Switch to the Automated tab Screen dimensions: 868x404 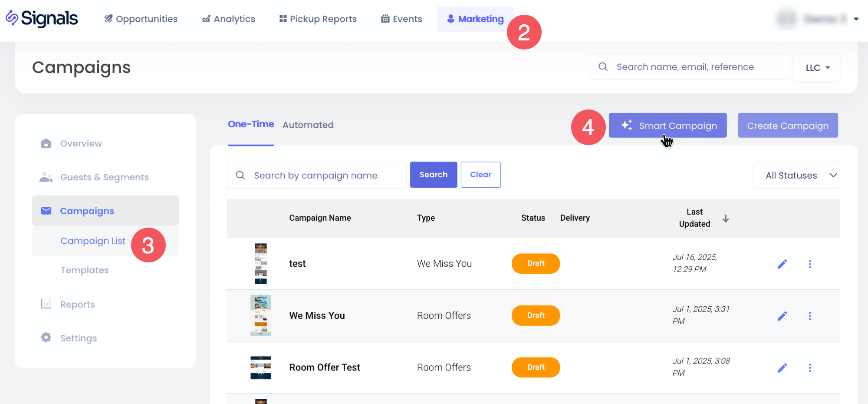coord(308,125)
